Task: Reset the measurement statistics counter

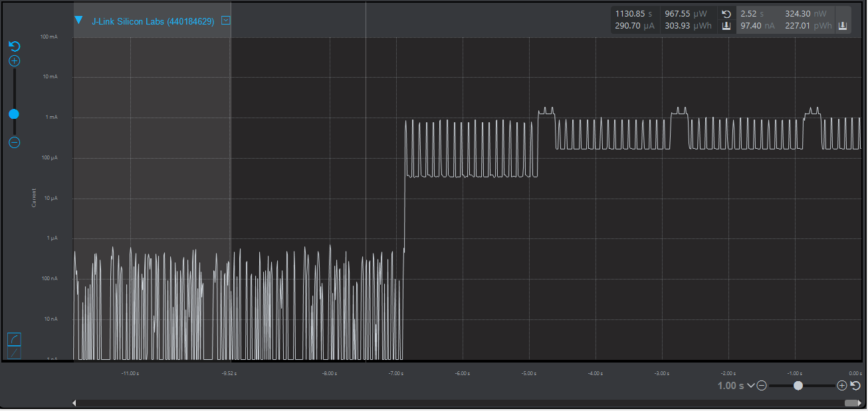Action: click(x=726, y=13)
